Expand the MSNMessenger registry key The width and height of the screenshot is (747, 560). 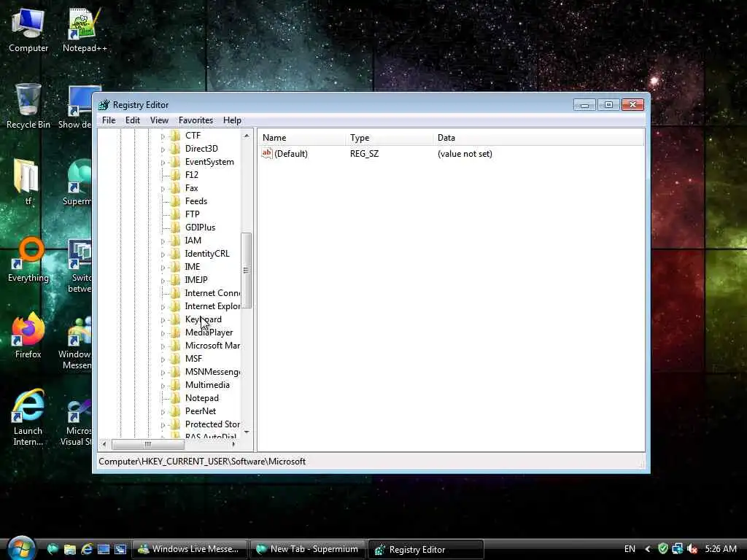click(163, 373)
